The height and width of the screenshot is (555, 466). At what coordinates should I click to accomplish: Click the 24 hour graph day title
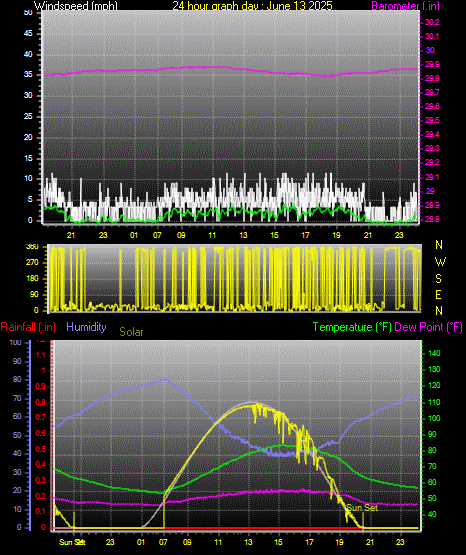tap(252, 5)
